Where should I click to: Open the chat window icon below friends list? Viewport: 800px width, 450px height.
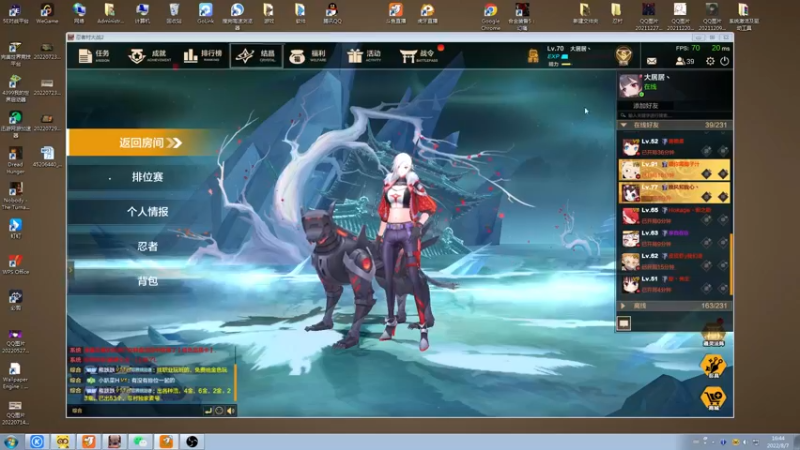[623, 323]
